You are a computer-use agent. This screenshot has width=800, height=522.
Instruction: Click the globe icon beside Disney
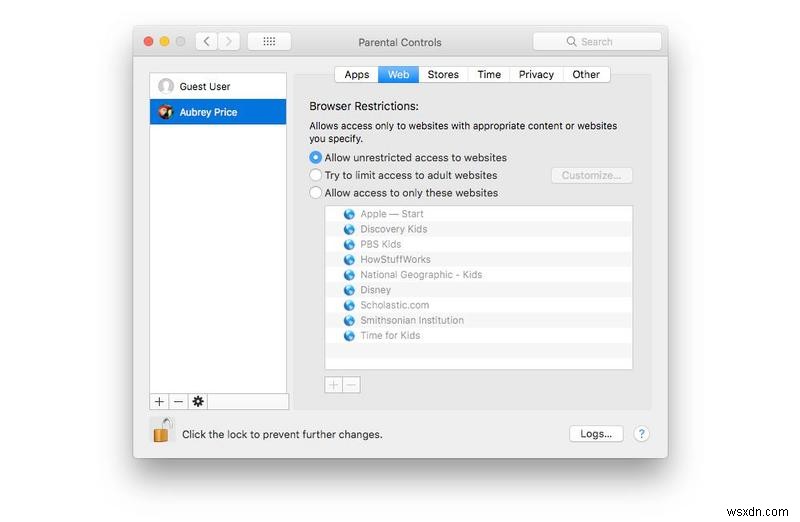point(349,290)
